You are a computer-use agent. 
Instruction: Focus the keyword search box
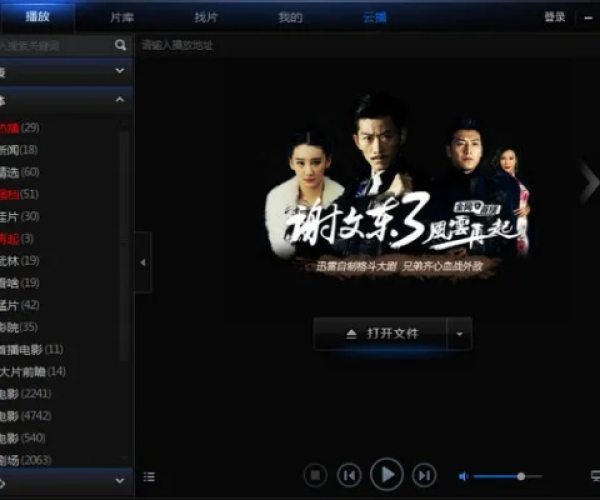pos(55,46)
